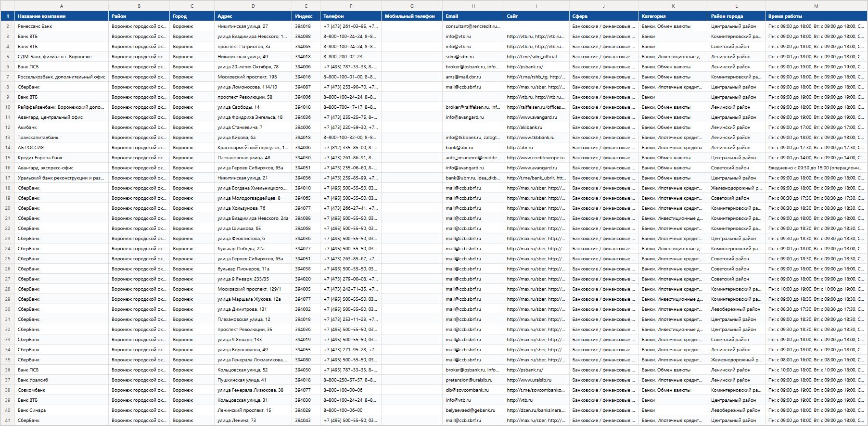Click address 'Ленинский проспект, 15'
868x434 pixels.
(x=253, y=410)
